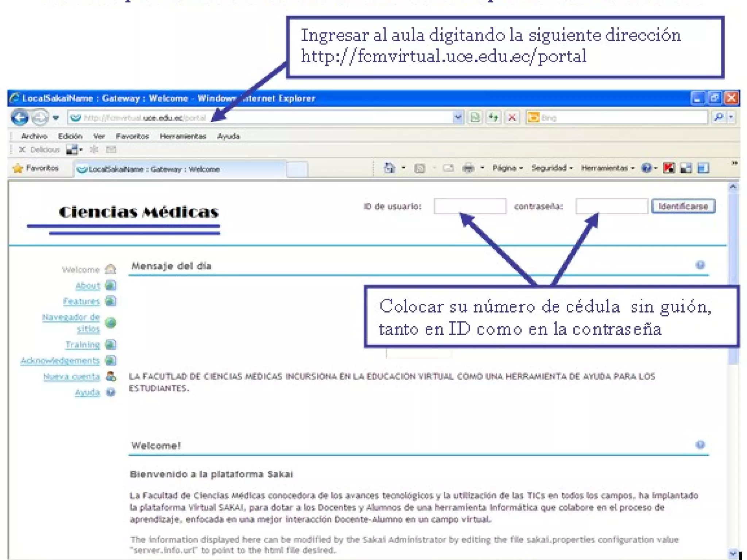Open the Nueva cuenta link
747x560 pixels.
point(71,376)
